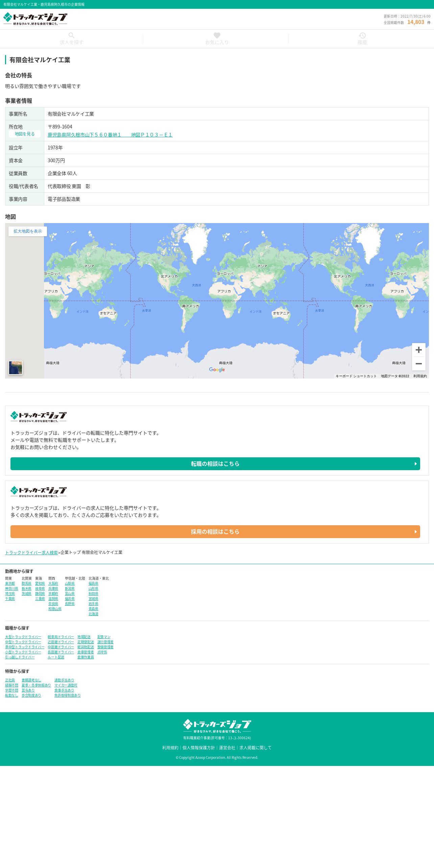Screen dimensions: 434x868
Task: Open 地場配送 job type link
Action: pos(84,637)
